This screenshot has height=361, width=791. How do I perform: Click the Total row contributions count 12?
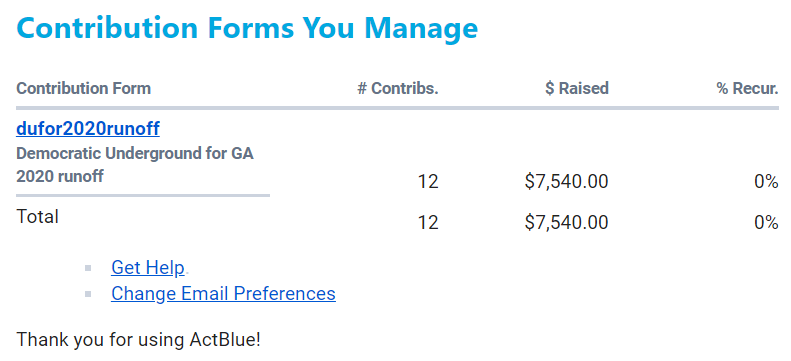pos(428,222)
